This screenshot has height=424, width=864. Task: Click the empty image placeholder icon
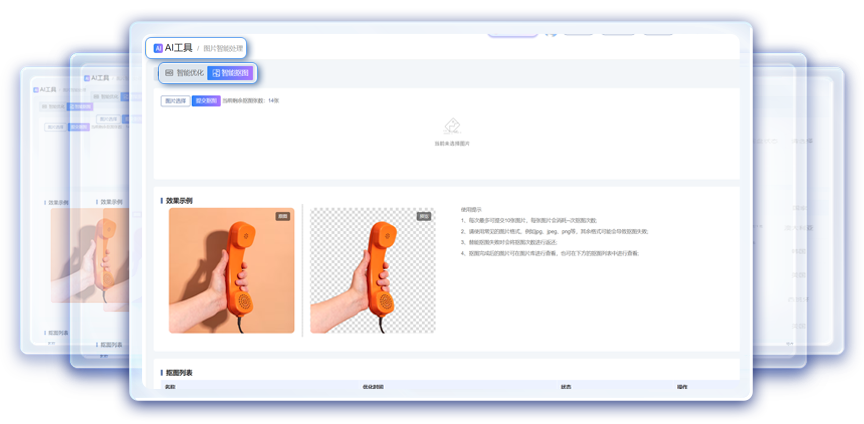click(x=452, y=127)
